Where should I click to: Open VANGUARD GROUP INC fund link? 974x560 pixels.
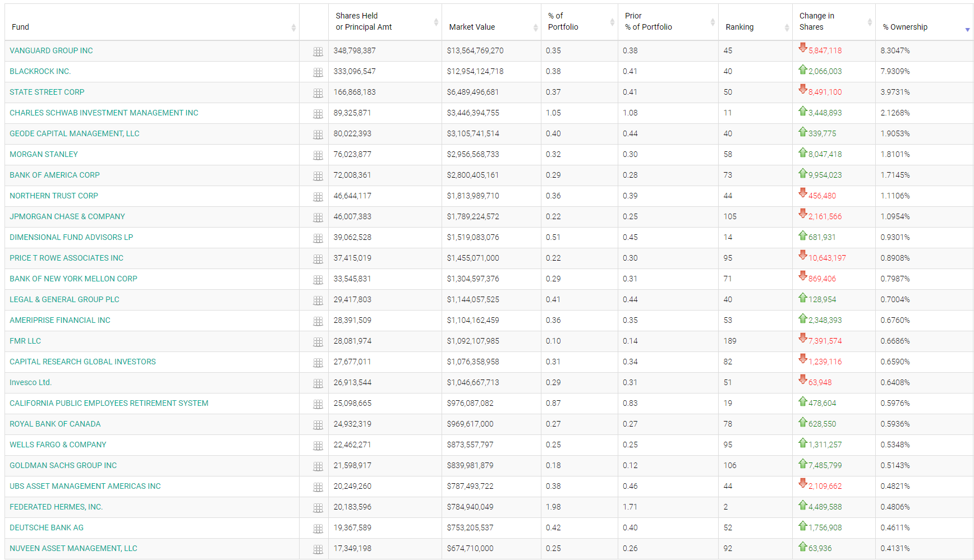(51, 50)
